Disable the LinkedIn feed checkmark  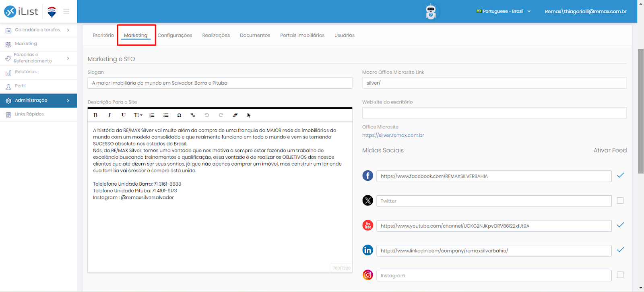(620, 250)
